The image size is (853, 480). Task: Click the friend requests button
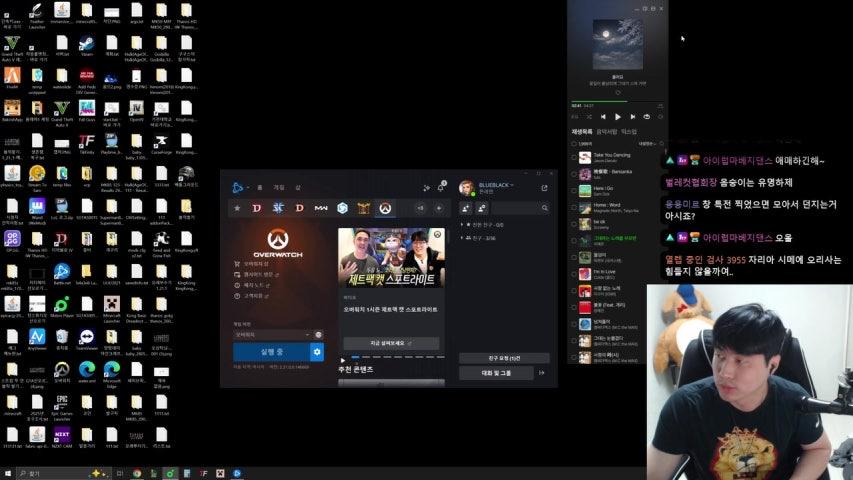pyautogui.click(x=504, y=358)
